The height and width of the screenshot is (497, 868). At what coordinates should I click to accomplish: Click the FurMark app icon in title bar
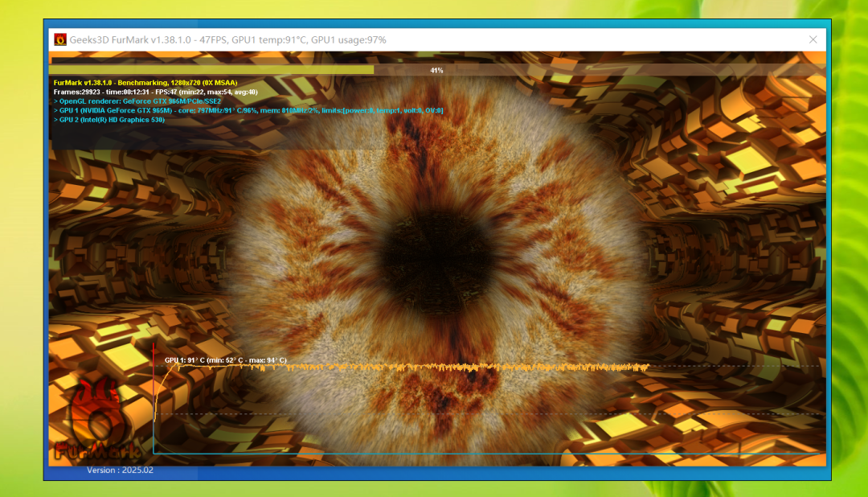coord(59,40)
